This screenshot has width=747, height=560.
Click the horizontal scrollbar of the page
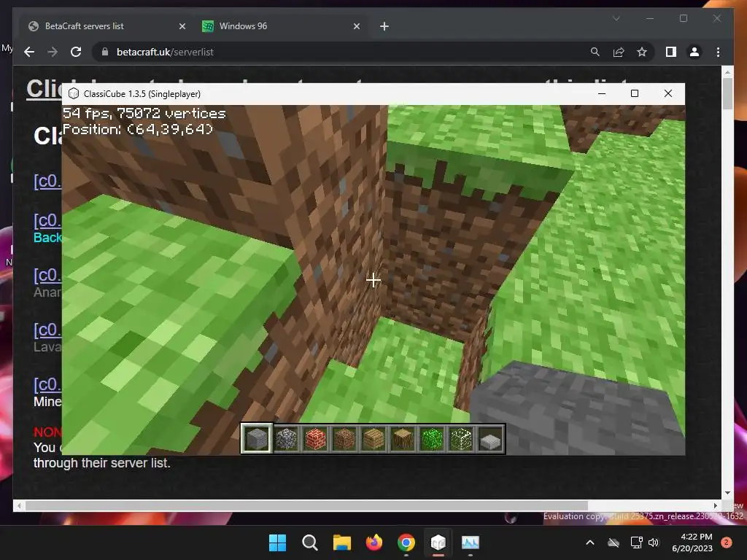(x=306, y=505)
